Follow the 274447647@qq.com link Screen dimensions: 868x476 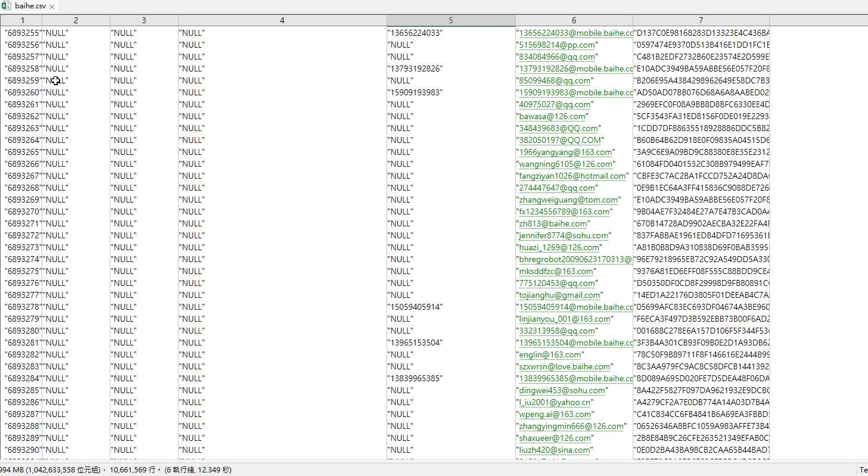pos(557,188)
